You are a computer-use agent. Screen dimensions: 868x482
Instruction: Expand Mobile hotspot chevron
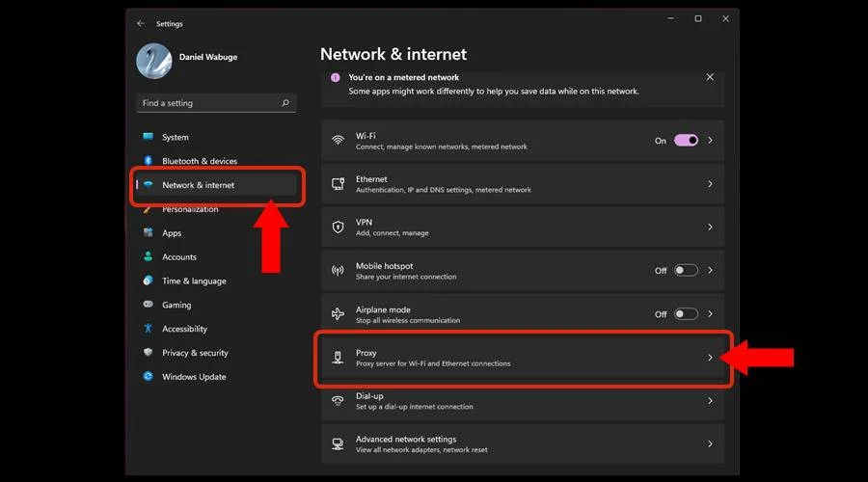pos(710,270)
